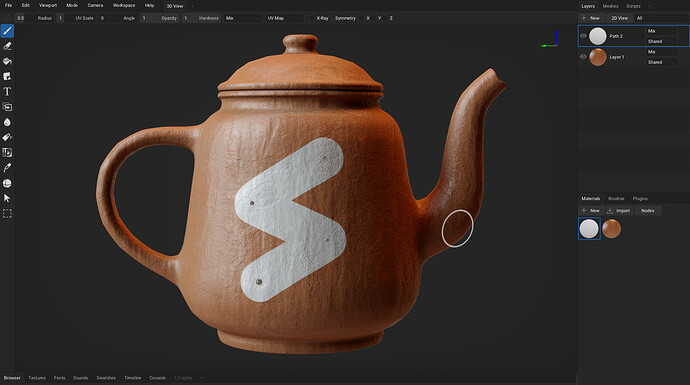The height and width of the screenshot is (385, 690).
Task: Open Path 2 layer's Mix blend dropdown
Action: 661,31
